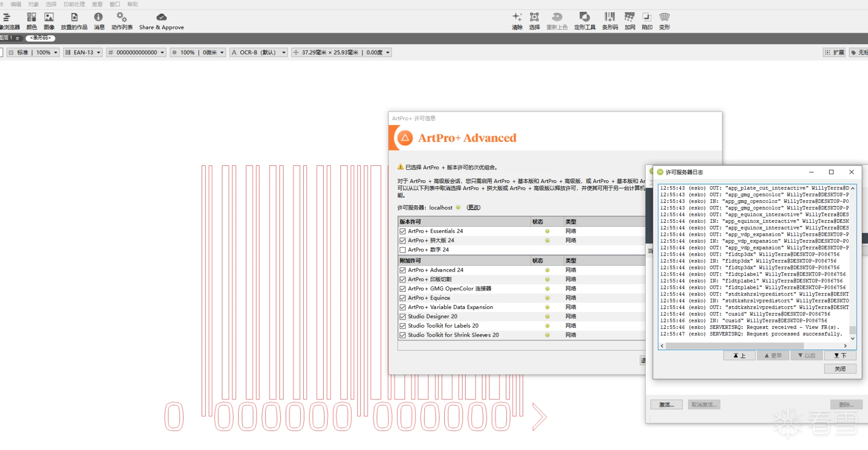Toggle the ArtPro+ Equinox checkbox
Screen dimensions: 868x450
402,298
